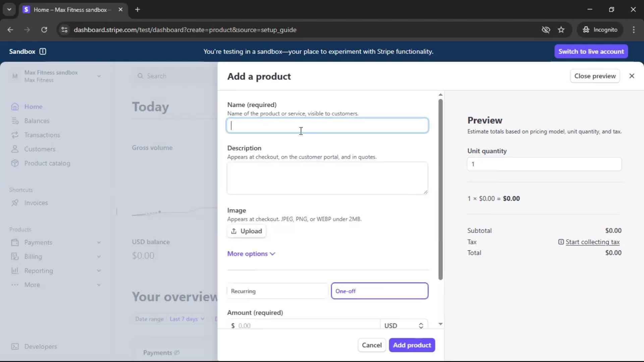Click the sandbox info icon
Screen dimensions: 644x362
[43, 51]
